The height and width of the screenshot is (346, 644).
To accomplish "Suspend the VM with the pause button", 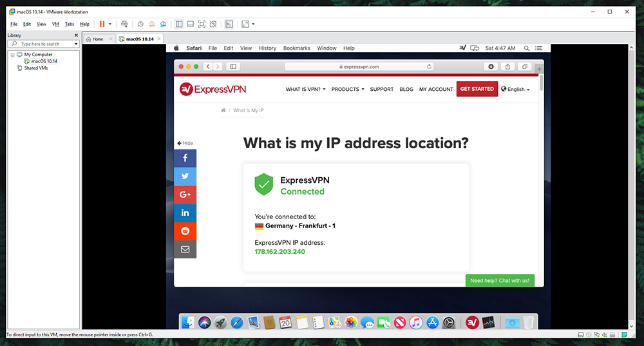I will pyautogui.click(x=102, y=24).
